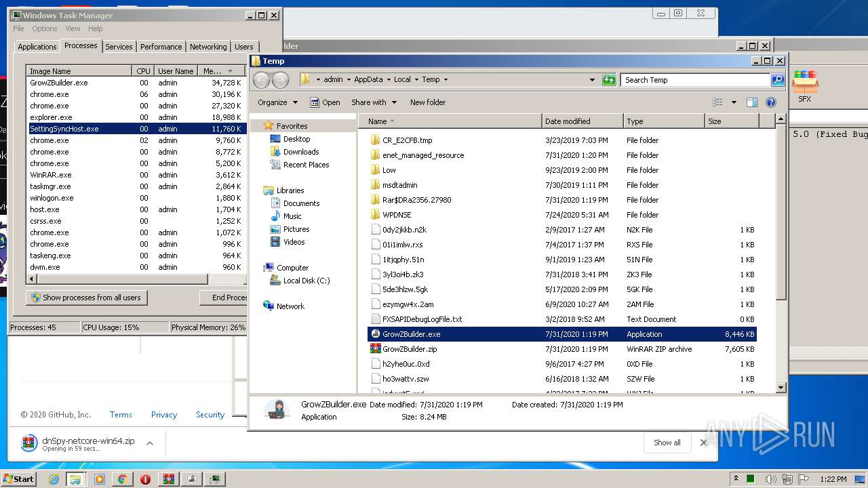Open the GitHub Security link
Image resolution: width=868 pixels, height=488 pixels.
(x=210, y=415)
